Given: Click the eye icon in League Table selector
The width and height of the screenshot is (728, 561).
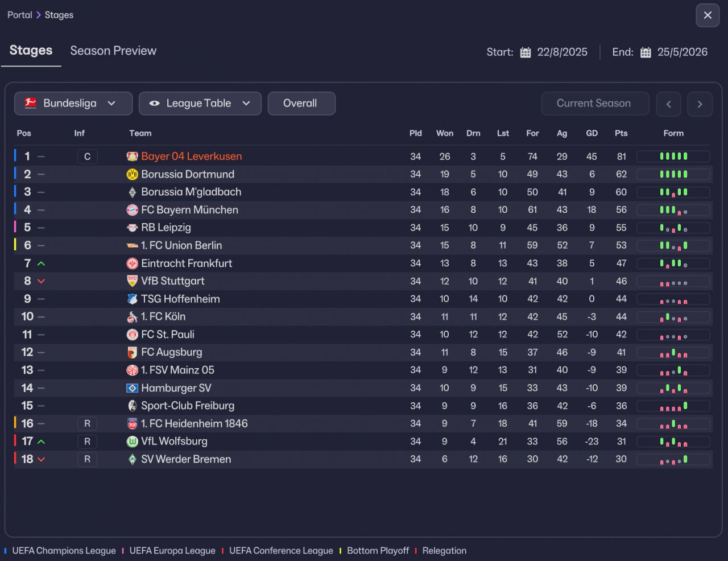Looking at the screenshot, I should [154, 104].
